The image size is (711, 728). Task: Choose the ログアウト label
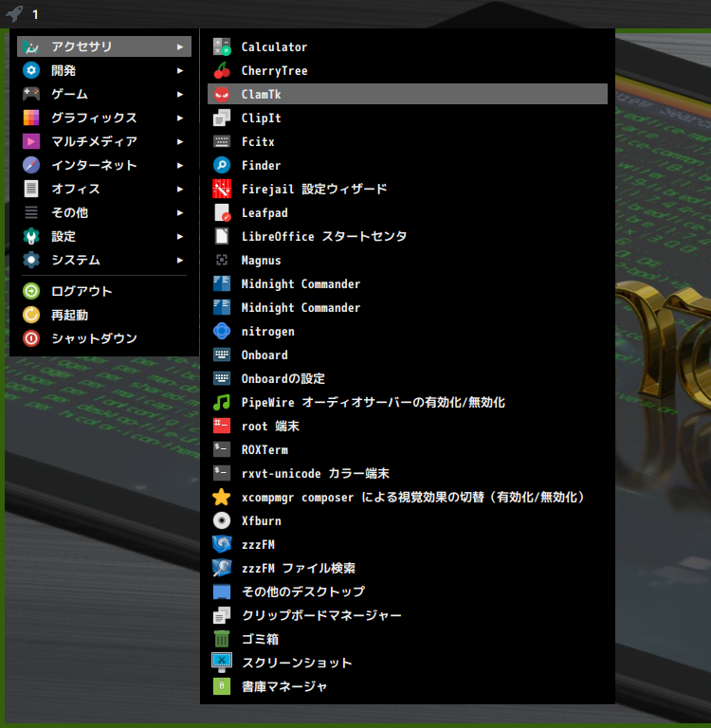click(x=82, y=291)
